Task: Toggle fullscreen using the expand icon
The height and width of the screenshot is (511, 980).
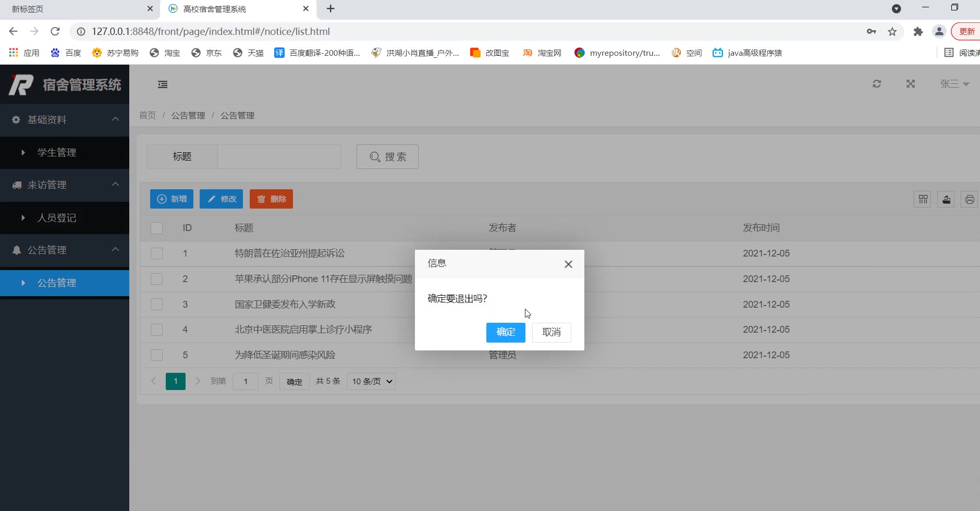Action: (911, 84)
